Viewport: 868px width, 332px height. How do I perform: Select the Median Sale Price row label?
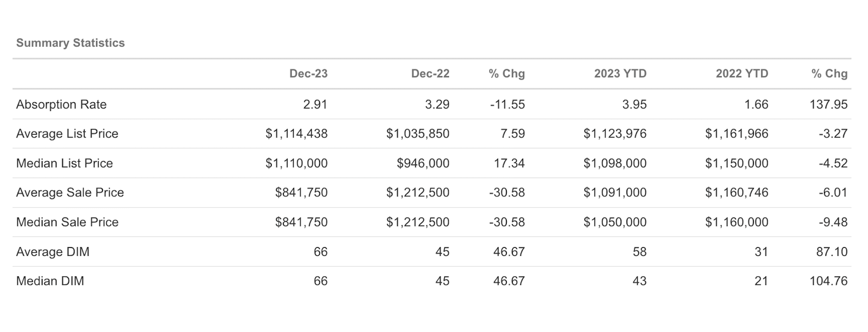click(x=67, y=222)
